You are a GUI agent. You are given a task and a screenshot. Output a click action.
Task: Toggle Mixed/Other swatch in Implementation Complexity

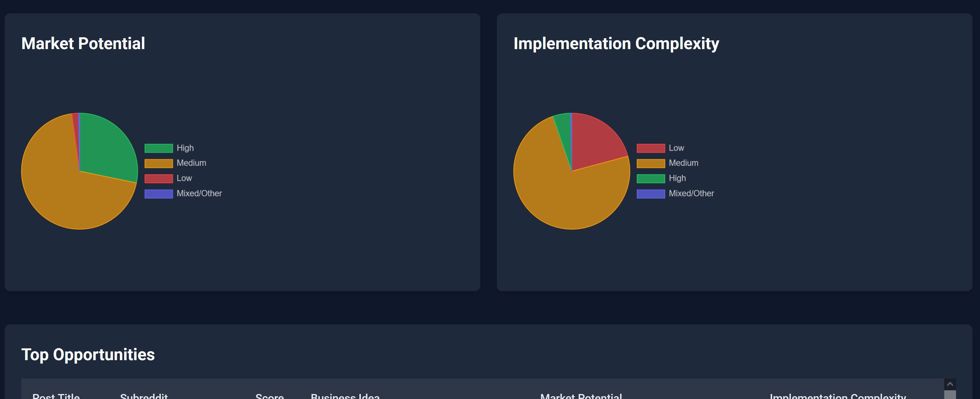coord(651,193)
